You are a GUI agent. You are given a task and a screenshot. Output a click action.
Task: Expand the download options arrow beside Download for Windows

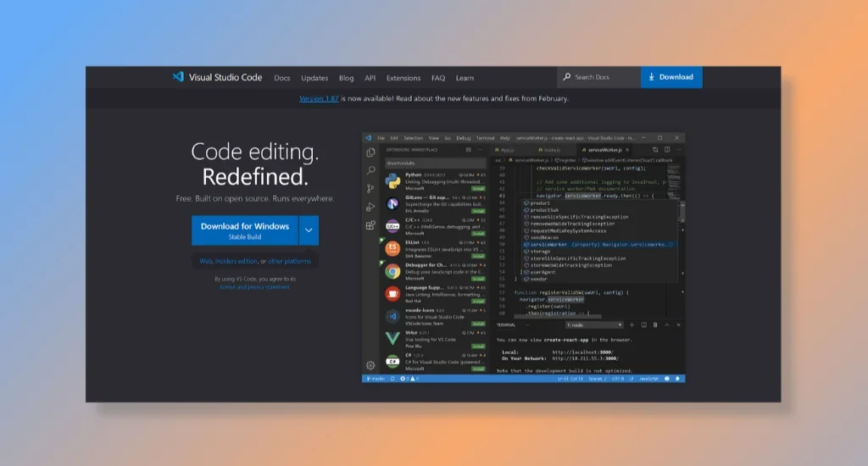pyautogui.click(x=309, y=230)
